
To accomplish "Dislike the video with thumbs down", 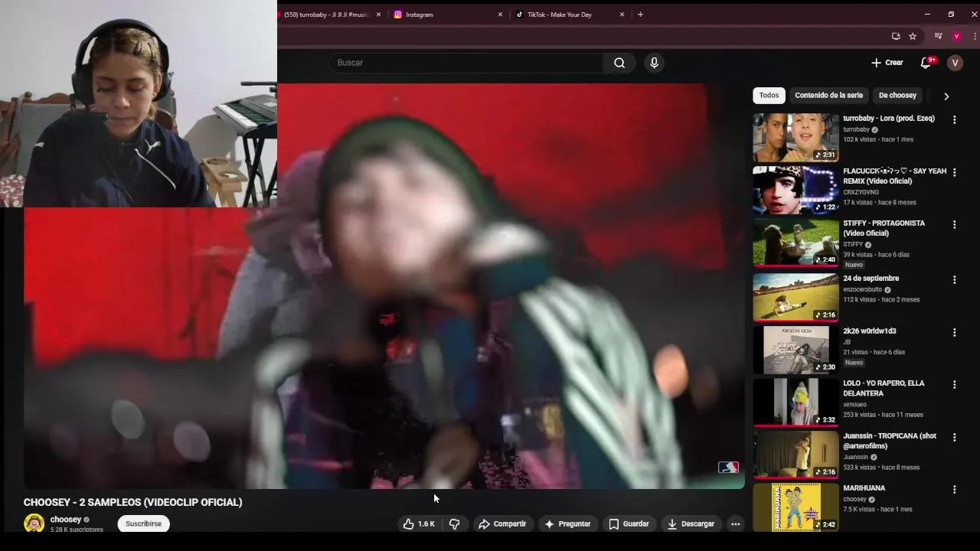I will tap(454, 524).
